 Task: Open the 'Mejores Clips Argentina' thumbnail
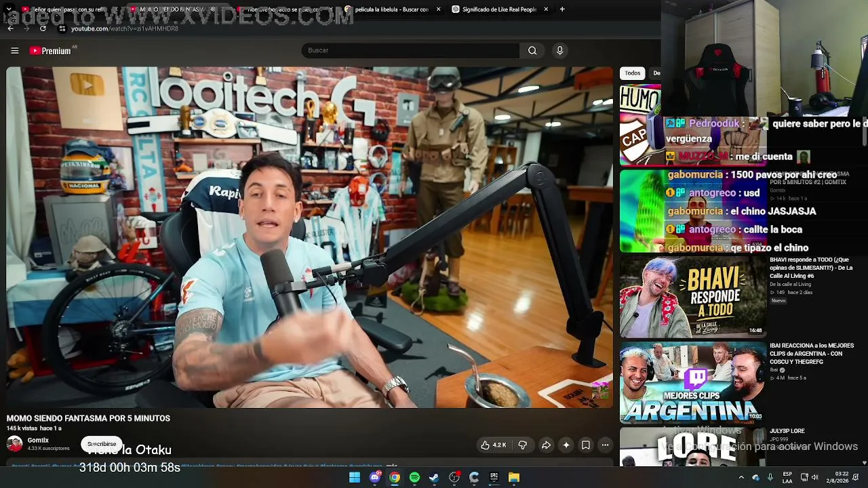click(x=693, y=383)
